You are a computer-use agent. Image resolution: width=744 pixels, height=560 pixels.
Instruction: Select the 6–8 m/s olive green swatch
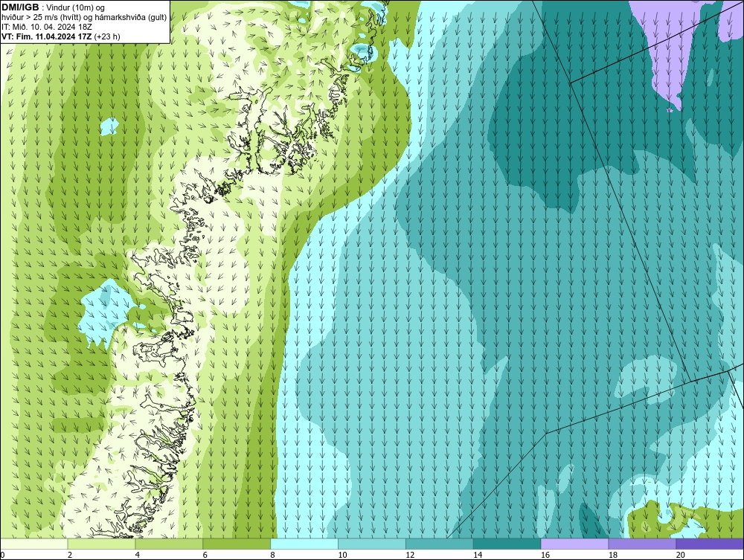[x=237, y=544]
